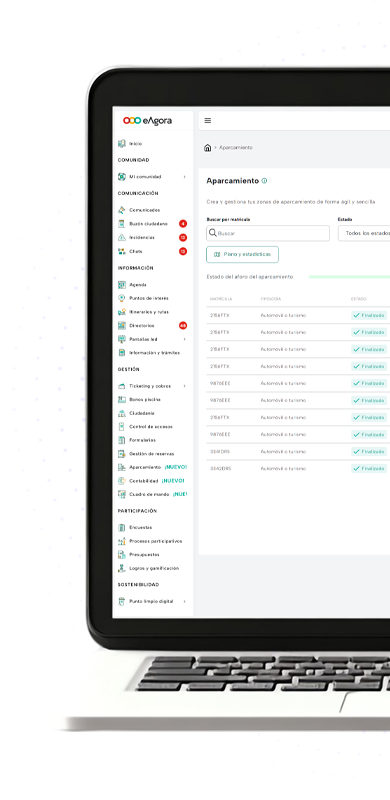The height and width of the screenshot is (800, 390).
Task: Open Aparcamiento ¡NUEVO! in sidebar menu
Action: 152,467
